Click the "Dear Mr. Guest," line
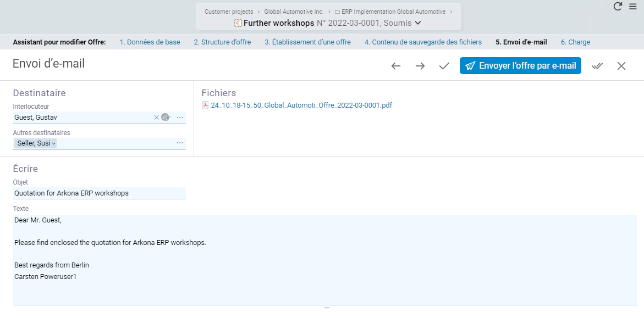 coord(38,220)
